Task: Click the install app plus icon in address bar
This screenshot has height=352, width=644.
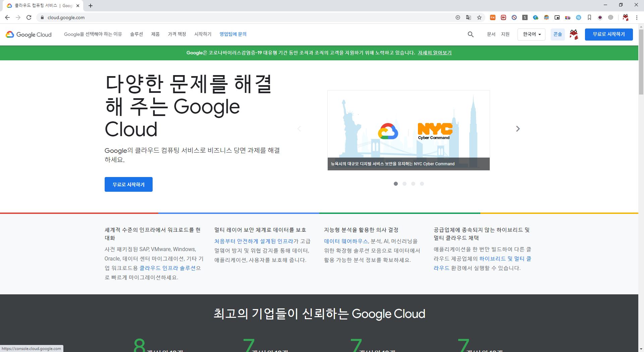Action: pyautogui.click(x=458, y=17)
